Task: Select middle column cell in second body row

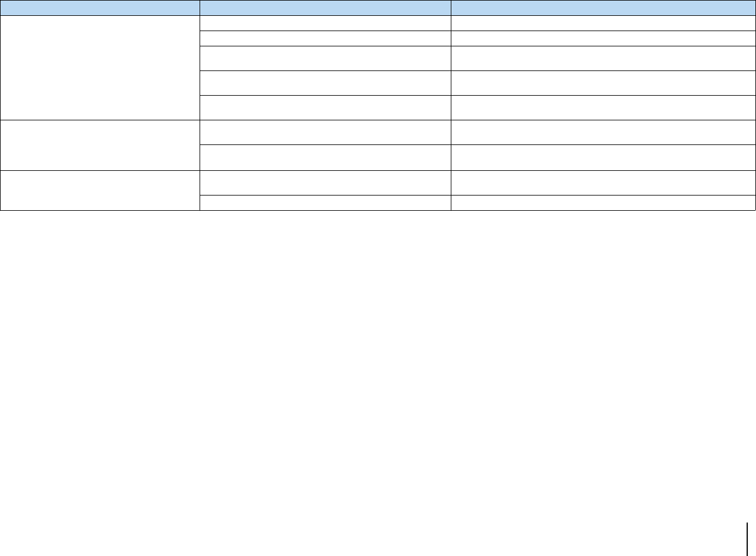Action: point(325,38)
